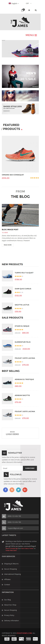
Task: Open the Twitter social icon
Action: 18,490
